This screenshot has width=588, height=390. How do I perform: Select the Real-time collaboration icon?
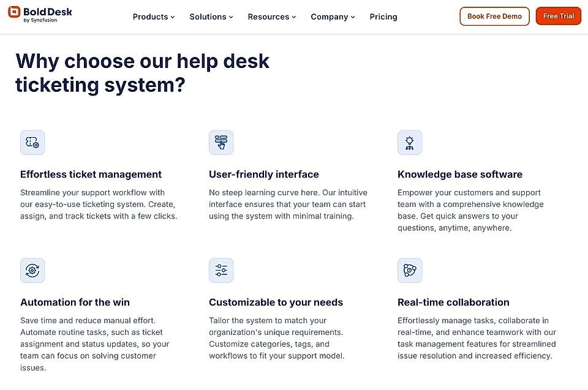[x=410, y=270]
